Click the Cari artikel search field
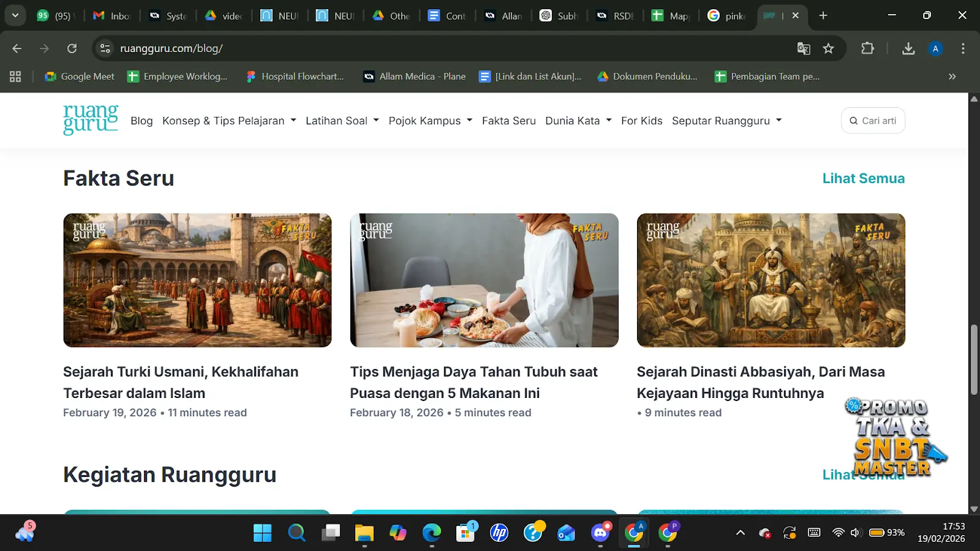The width and height of the screenshot is (980, 551). 873,121
